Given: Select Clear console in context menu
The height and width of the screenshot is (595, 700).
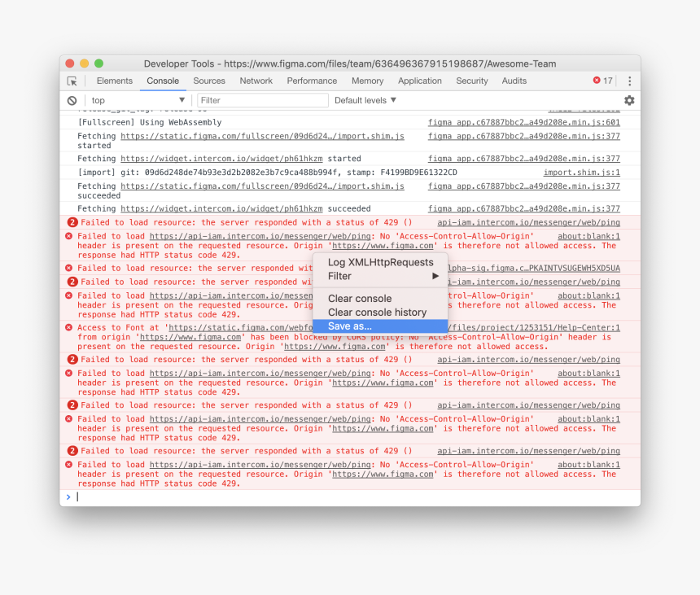Looking at the screenshot, I should click(380, 299).
